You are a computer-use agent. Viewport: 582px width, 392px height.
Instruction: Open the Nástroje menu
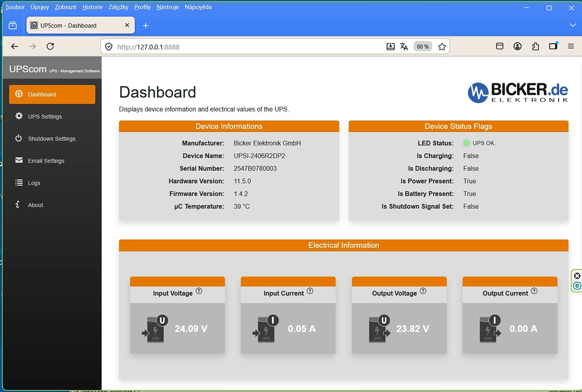click(x=168, y=7)
